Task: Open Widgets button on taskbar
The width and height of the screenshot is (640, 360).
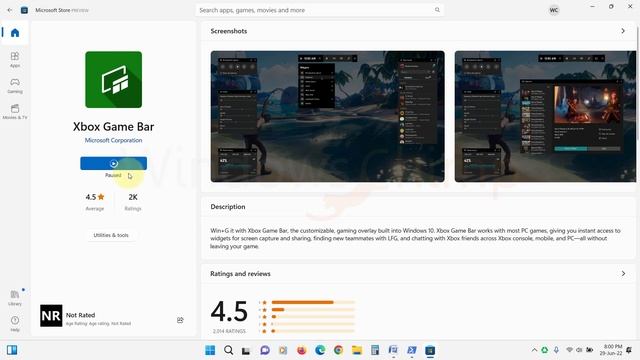Action: point(12,350)
